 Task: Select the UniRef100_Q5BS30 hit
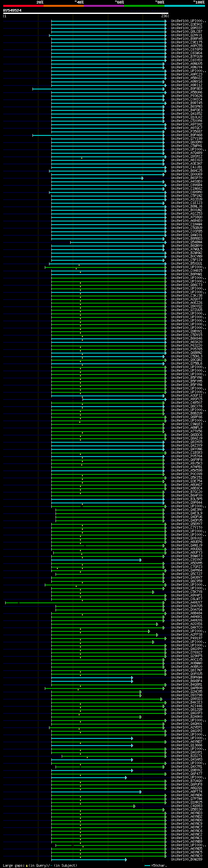187,810
